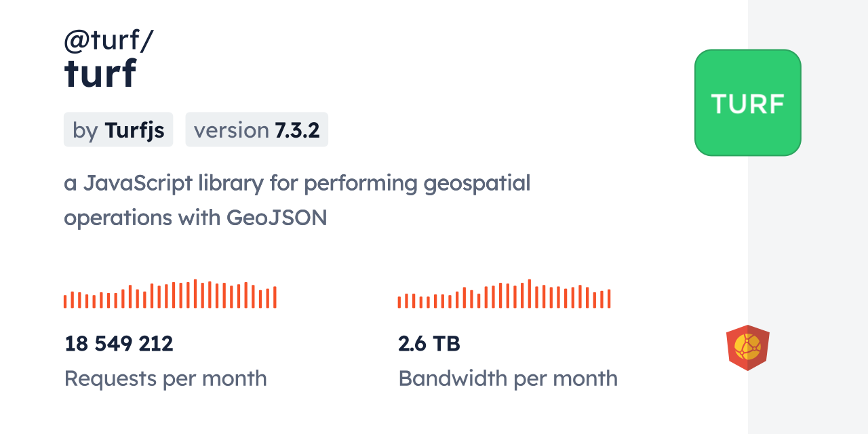The image size is (868, 434).
Task: Click the light gray strip at right edge
Action: (808, 217)
